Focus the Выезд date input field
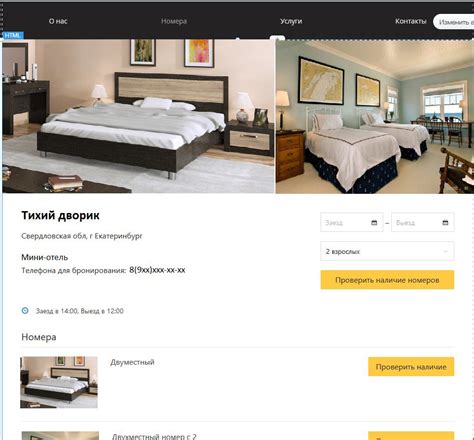This screenshot has width=474, height=440. [x=423, y=222]
